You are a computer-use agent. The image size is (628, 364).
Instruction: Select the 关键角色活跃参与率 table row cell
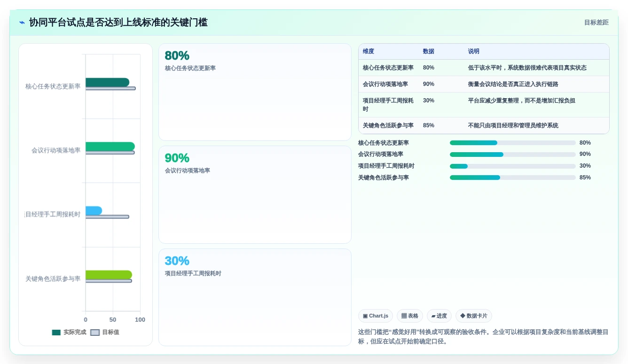[x=388, y=125]
